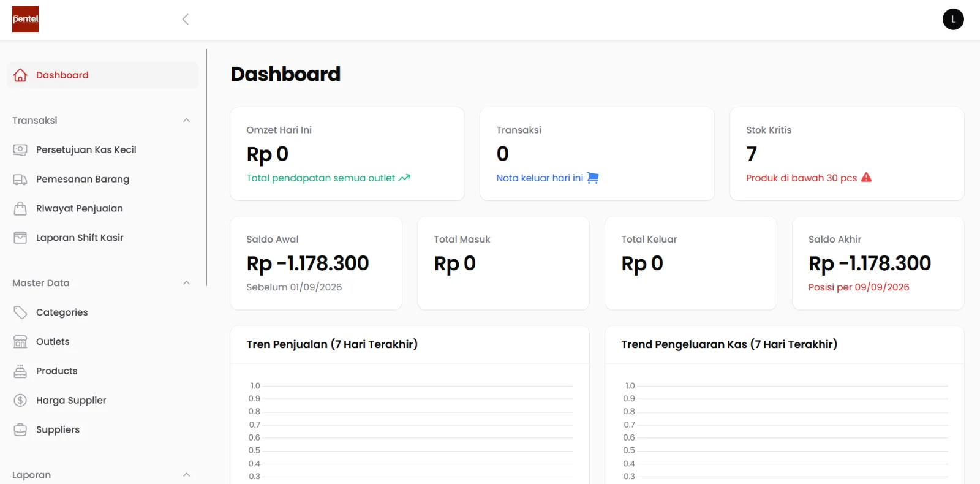Click 'Nota keluar hari ini' text

pos(540,178)
